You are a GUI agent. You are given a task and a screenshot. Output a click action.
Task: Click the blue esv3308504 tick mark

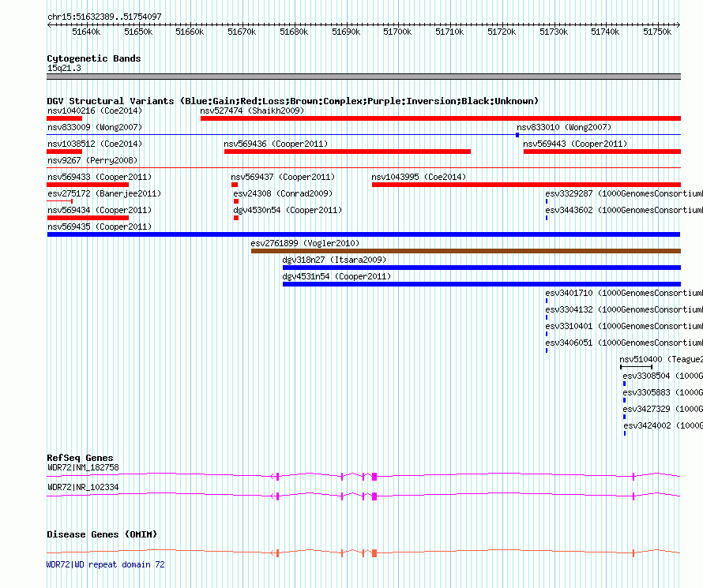pos(624,384)
